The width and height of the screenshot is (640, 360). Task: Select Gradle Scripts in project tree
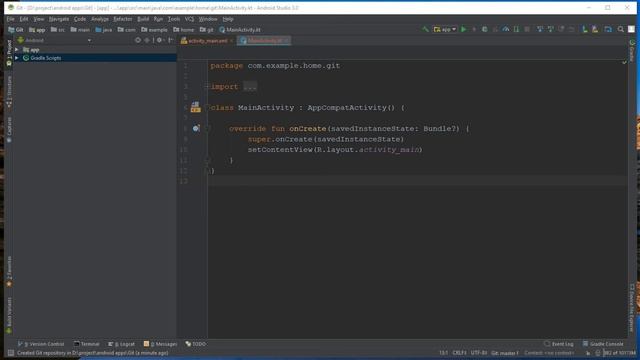click(x=45, y=58)
